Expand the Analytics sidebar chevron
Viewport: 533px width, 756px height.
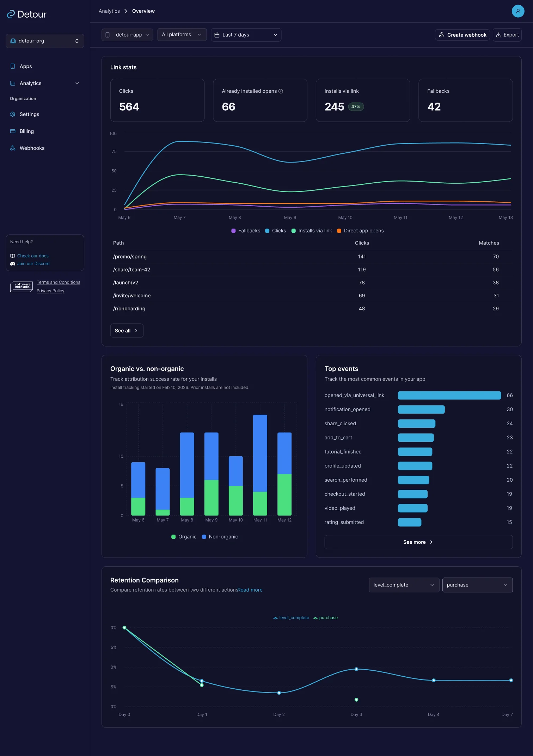(77, 83)
